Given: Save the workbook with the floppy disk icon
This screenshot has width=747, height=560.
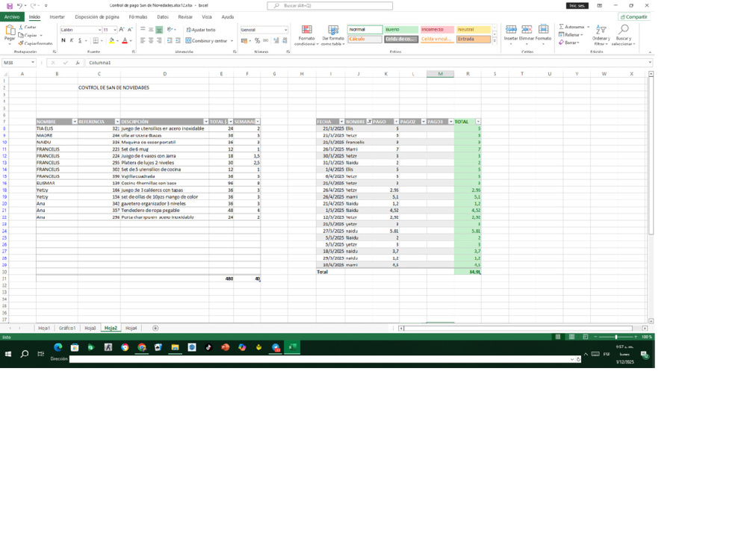Looking at the screenshot, I should click(x=10, y=6).
